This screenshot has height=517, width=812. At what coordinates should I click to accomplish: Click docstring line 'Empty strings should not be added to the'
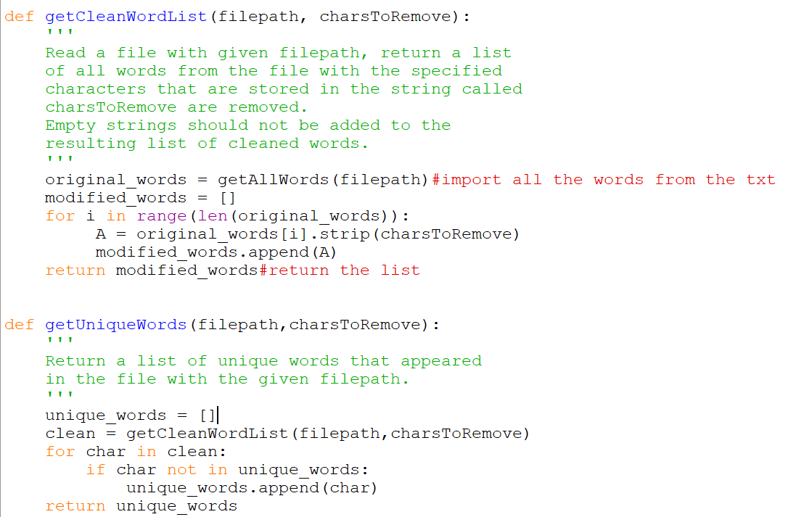pyautogui.click(x=248, y=125)
